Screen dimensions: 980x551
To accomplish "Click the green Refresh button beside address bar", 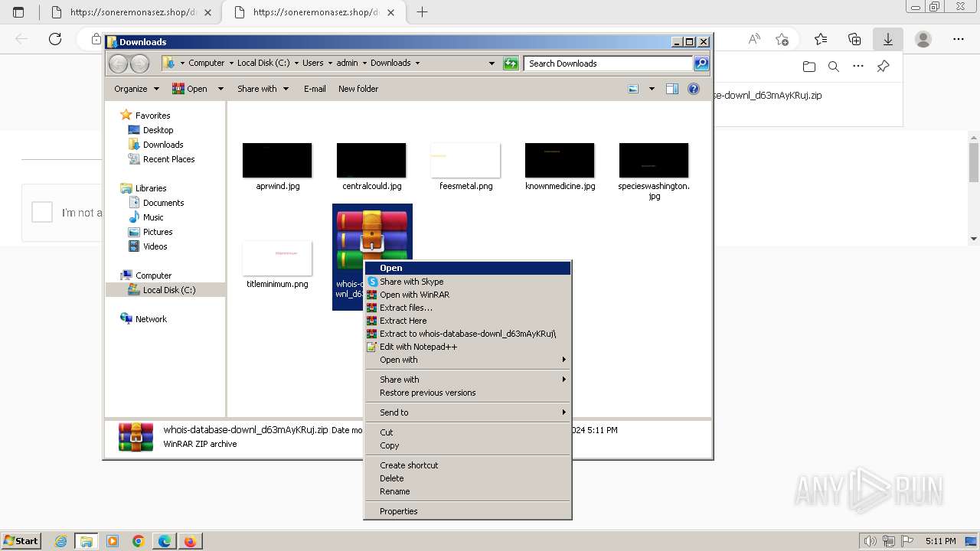I will (x=511, y=64).
